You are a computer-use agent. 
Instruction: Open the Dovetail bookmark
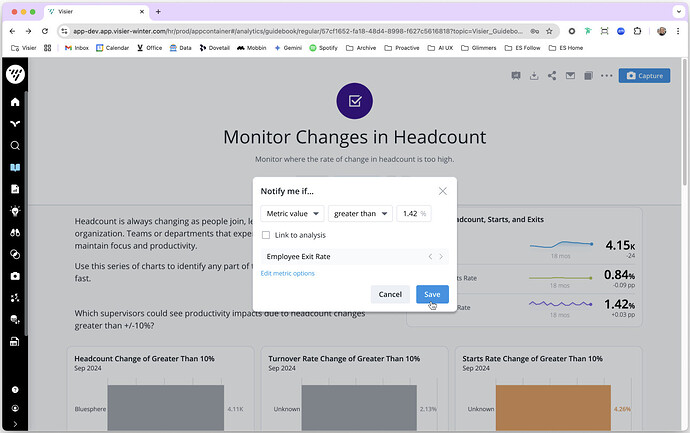pyautogui.click(x=215, y=48)
